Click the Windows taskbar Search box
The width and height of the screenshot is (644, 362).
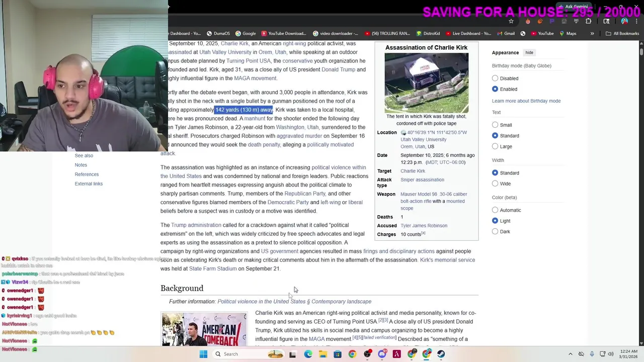[x=248, y=354]
